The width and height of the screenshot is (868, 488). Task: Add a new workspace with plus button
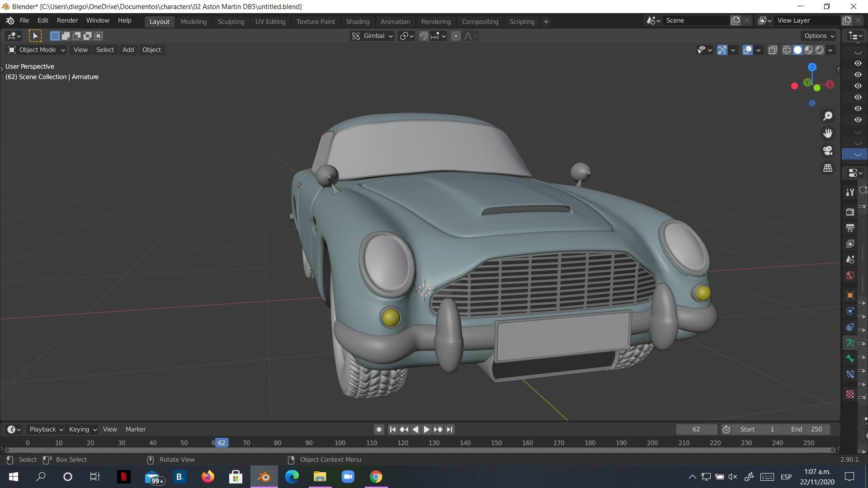pyautogui.click(x=546, y=22)
